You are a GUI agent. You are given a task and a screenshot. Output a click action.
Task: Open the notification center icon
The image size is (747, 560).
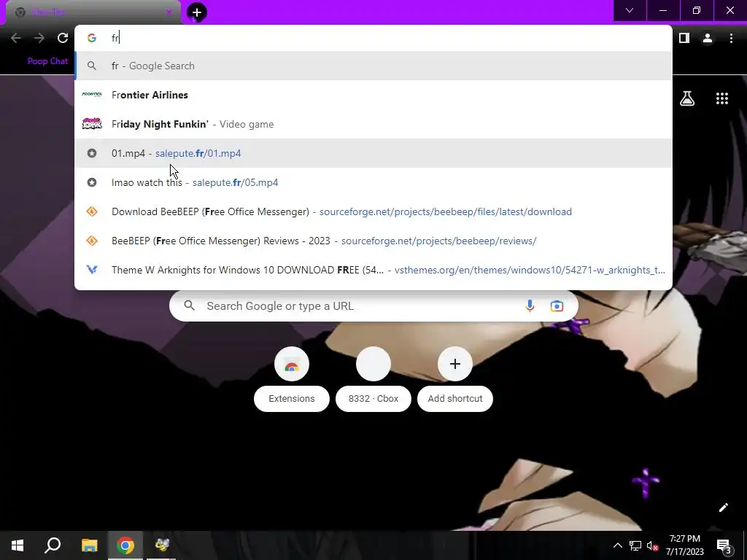724,545
